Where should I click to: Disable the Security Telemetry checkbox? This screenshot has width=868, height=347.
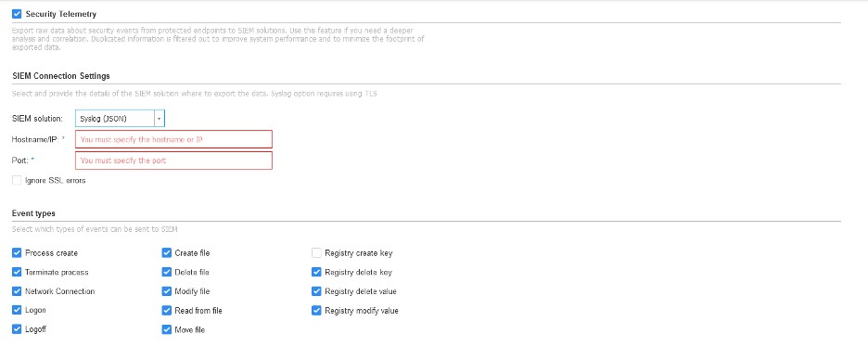click(17, 14)
